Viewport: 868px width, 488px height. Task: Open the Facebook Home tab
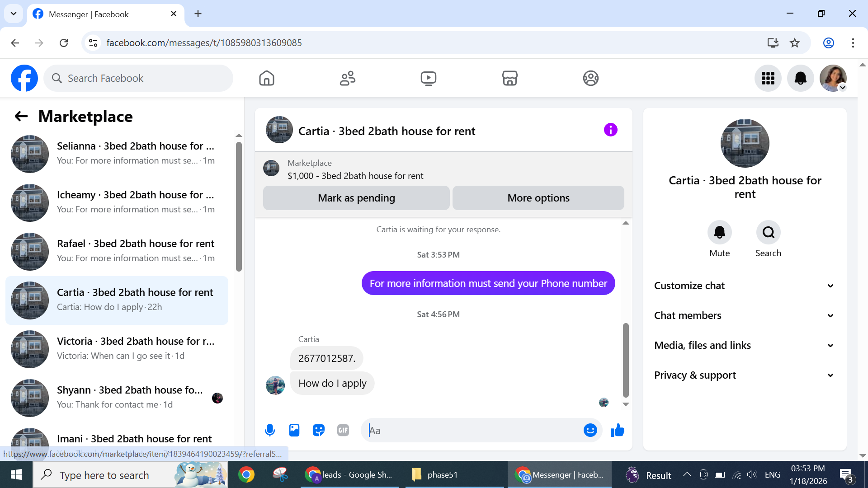click(267, 78)
